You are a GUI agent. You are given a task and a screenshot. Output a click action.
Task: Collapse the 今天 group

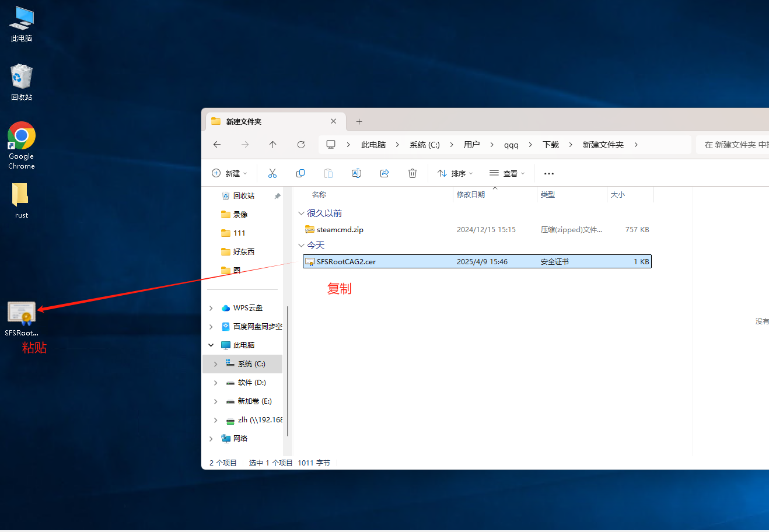[301, 246]
